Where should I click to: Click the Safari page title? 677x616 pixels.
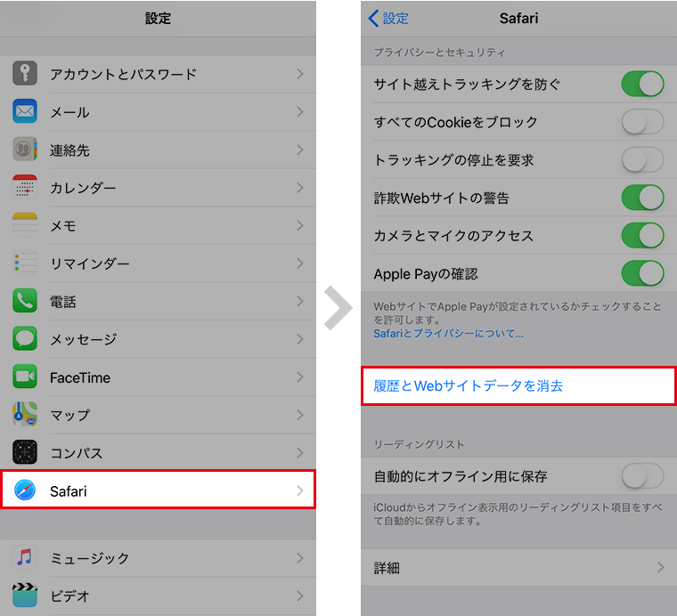coord(518,18)
